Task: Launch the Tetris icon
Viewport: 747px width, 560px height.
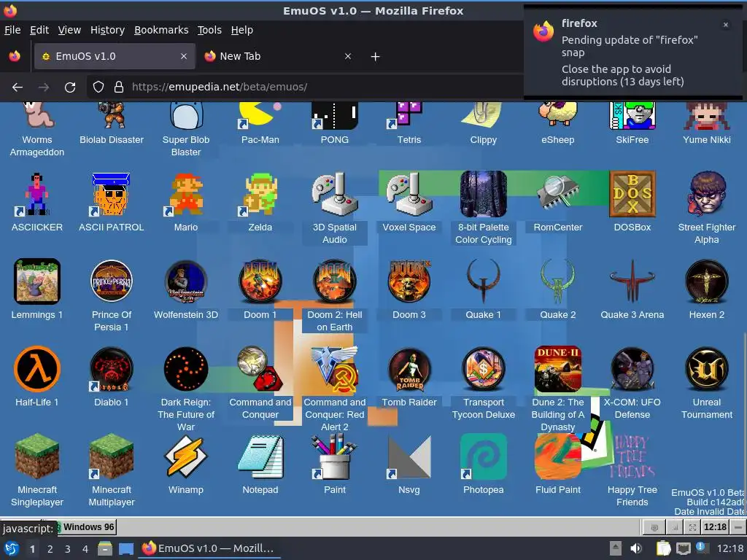Action: coord(409,115)
